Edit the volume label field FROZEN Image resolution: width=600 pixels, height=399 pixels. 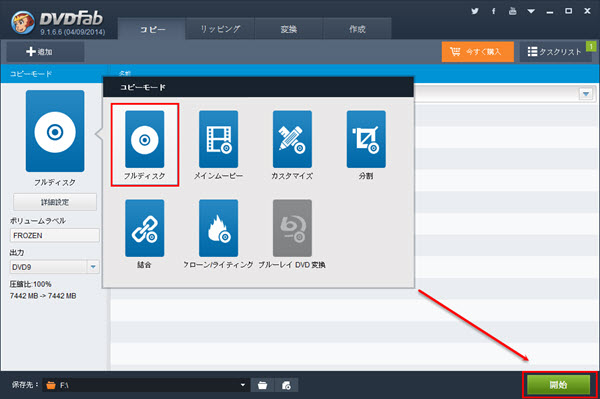55,235
